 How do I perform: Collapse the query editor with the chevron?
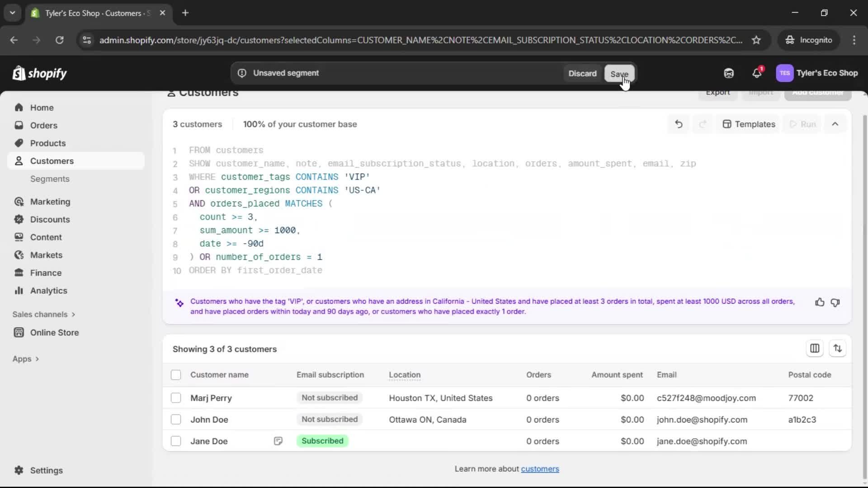tap(835, 124)
